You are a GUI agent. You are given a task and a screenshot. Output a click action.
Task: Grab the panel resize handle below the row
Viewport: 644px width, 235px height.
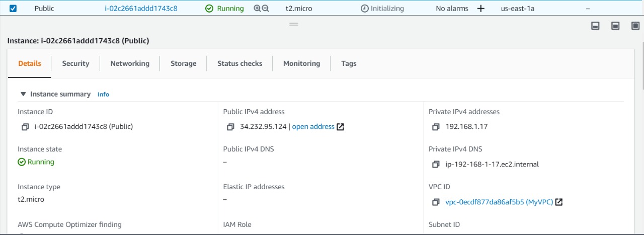tap(294, 24)
